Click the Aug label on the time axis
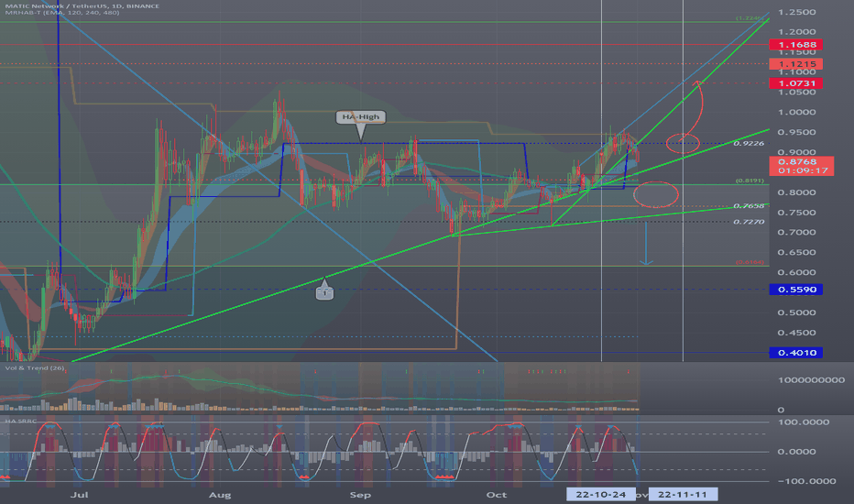Image resolution: width=854 pixels, height=504 pixels. click(220, 495)
